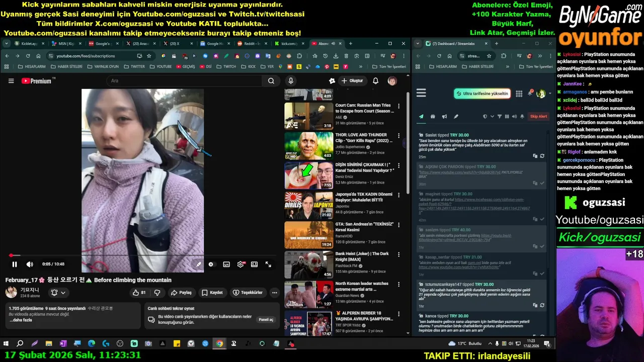Viewport: 644px width, 362px height.
Task: Open options for Bank Heist Joker video
Action: [398, 255]
